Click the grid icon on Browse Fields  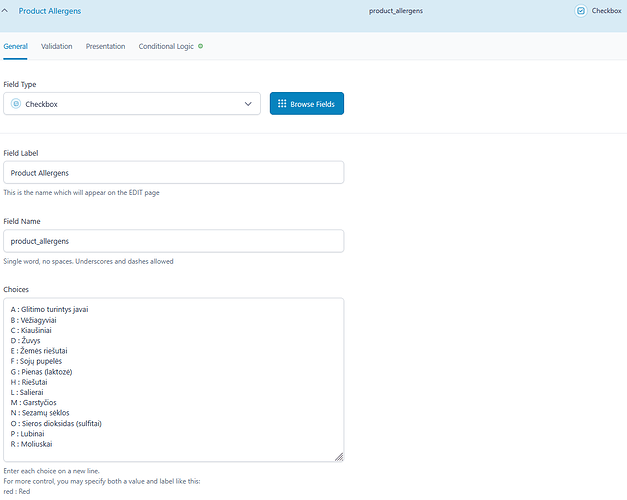[282, 104]
